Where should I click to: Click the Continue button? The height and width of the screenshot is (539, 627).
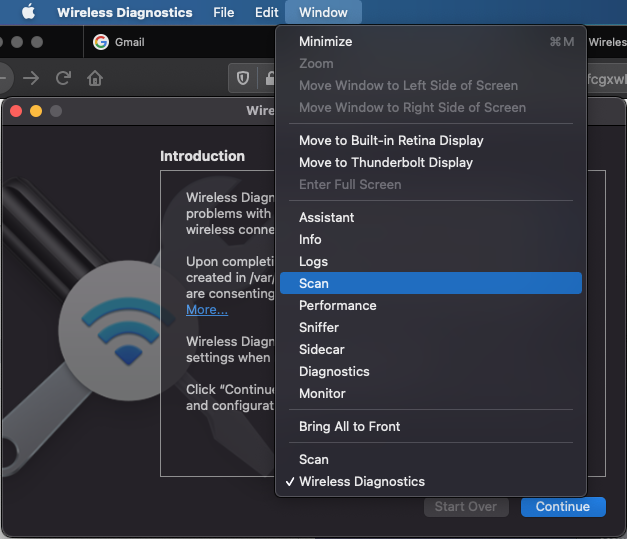pos(563,507)
